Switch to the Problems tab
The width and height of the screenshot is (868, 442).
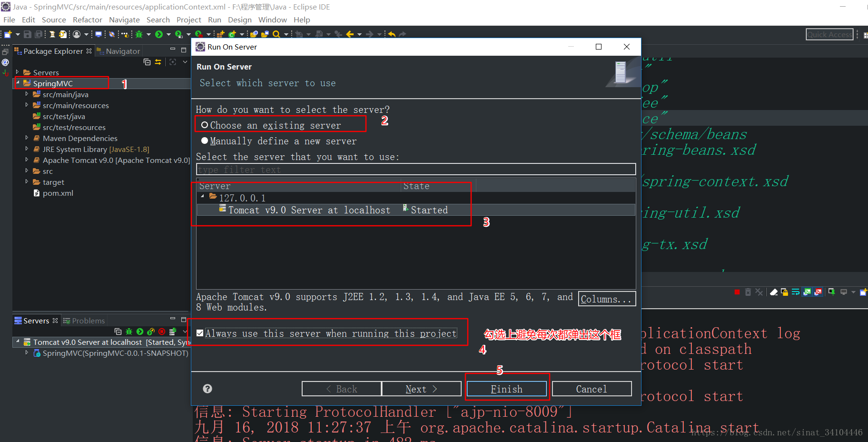[x=84, y=321]
